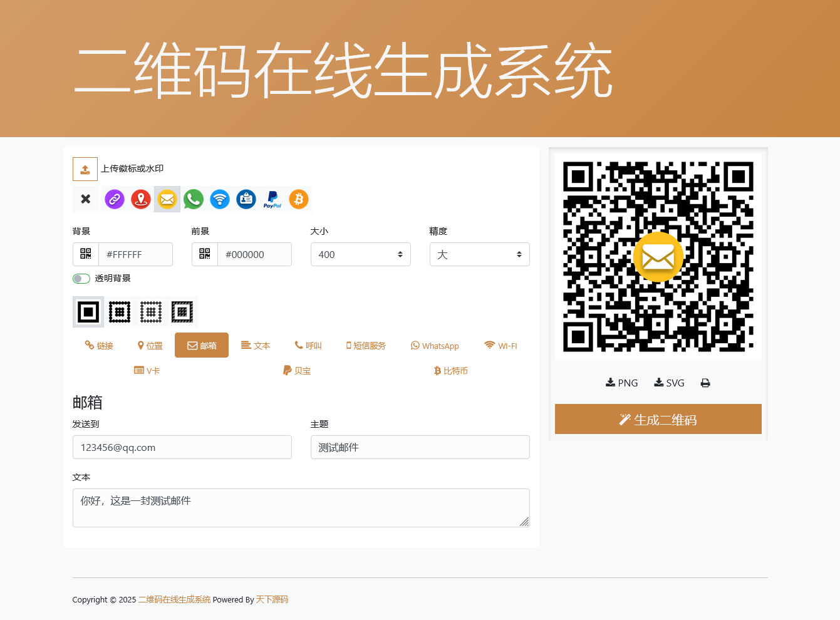The image size is (840, 620).
Task: Click the upload logo or watermark icon
Action: (85, 169)
